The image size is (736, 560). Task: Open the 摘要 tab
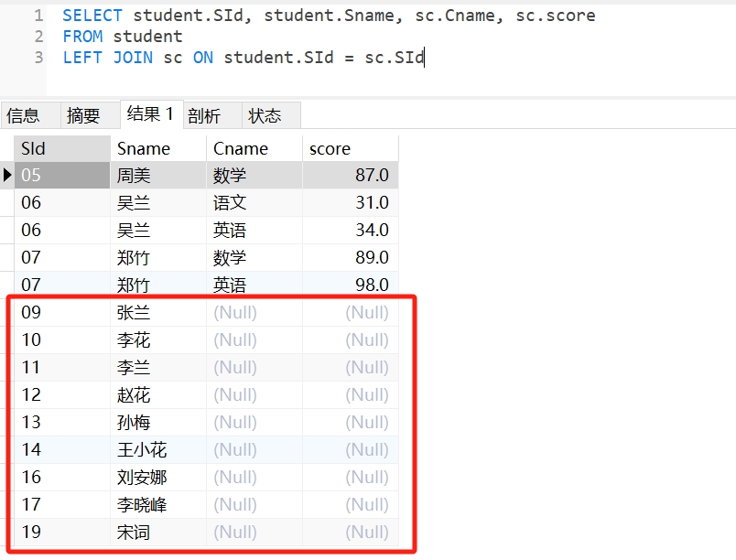[x=83, y=115]
